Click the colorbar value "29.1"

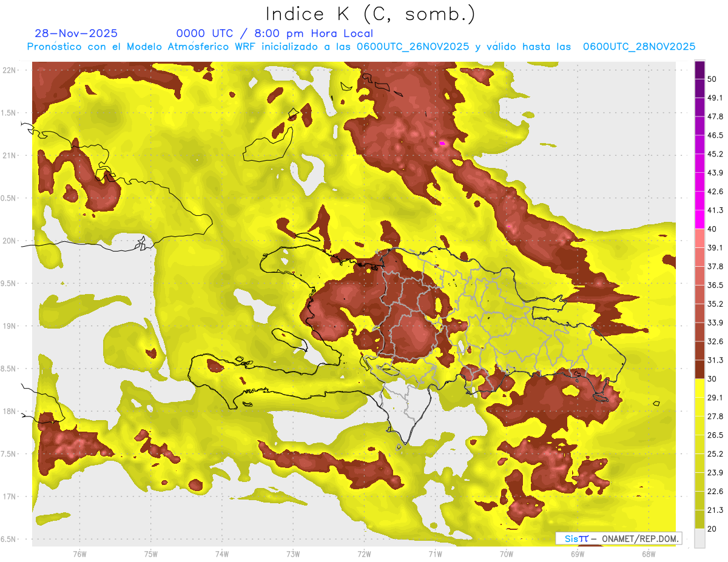[x=715, y=398]
